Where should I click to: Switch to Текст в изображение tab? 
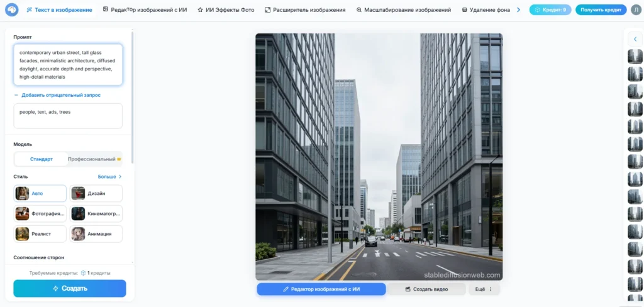[59, 10]
